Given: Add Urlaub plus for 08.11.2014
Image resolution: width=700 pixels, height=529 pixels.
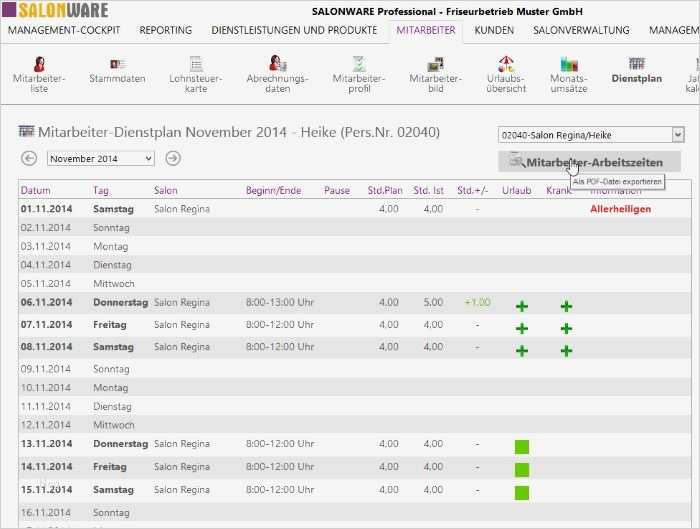Looking at the screenshot, I should 522,351.
